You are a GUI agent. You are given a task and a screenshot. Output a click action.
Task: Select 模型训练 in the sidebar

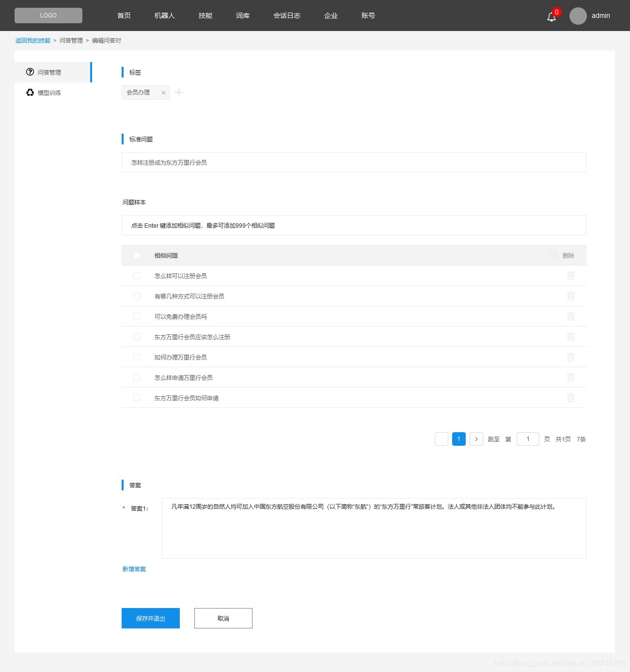coord(53,93)
